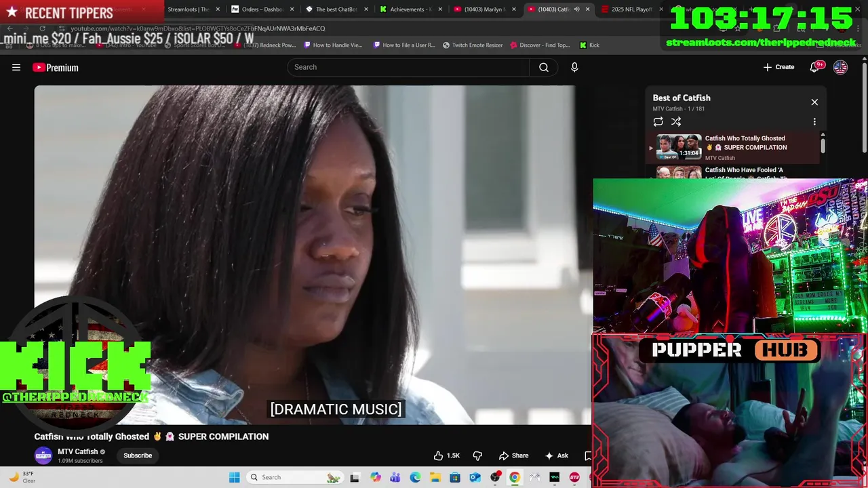The height and width of the screenshot is (488, 868).
Task: Open Microsoft Edge from taskbar
Action: 415,477
